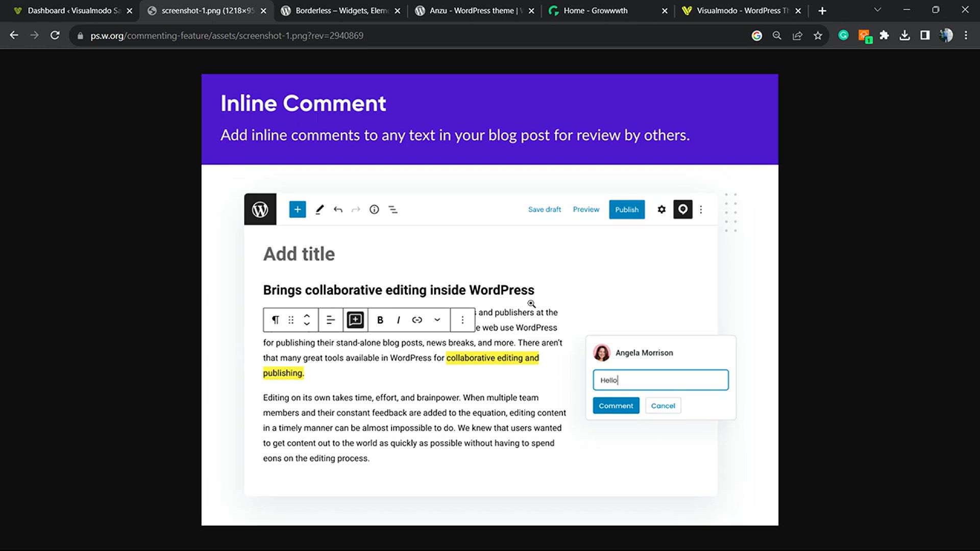Click Save draft link
Viewport: 980px width, 551px height.
[544, 209]
